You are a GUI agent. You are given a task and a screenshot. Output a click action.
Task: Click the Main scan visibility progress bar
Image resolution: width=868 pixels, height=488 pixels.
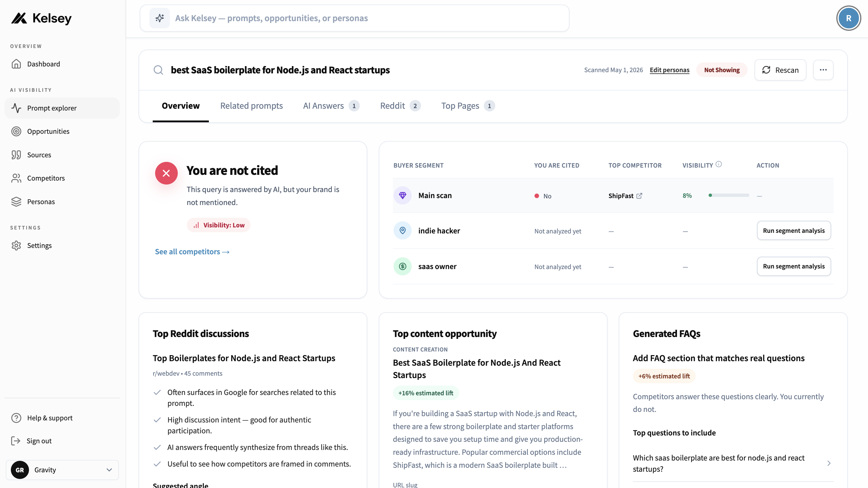(729, 195)
